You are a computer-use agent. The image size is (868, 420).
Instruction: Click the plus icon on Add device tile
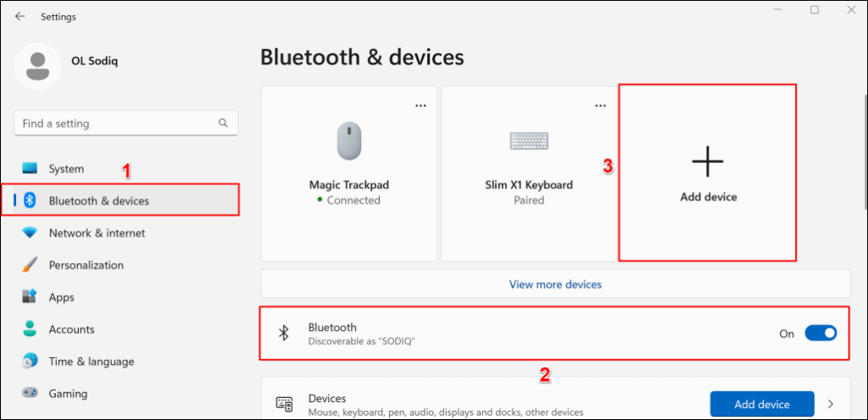tap(708, 160)
